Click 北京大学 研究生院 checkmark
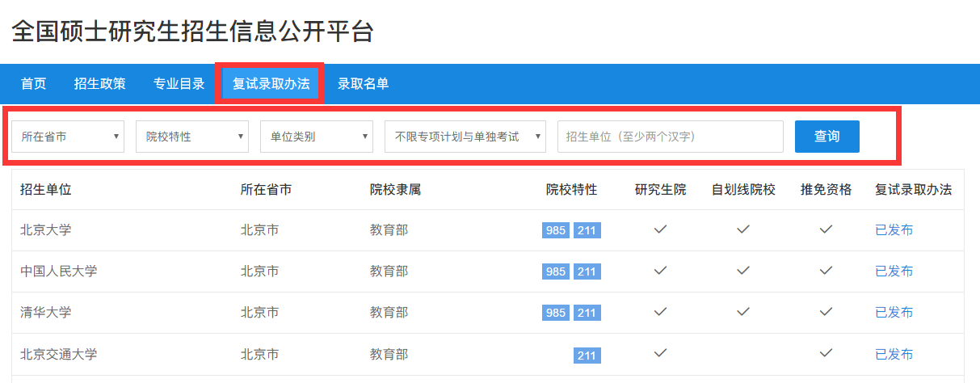 point(660,230)
